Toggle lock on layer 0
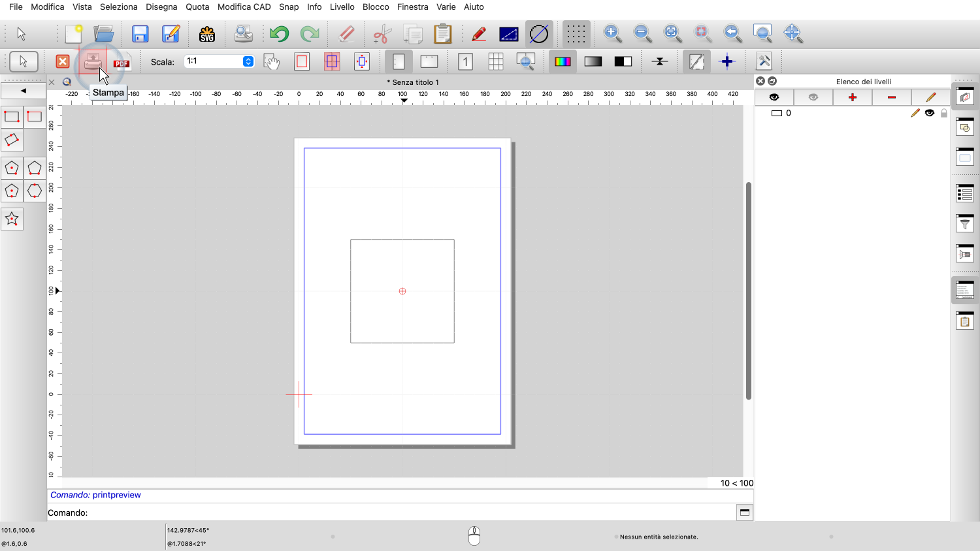The width and height of the screenshot is (980, 551). (x=943, y=113)
